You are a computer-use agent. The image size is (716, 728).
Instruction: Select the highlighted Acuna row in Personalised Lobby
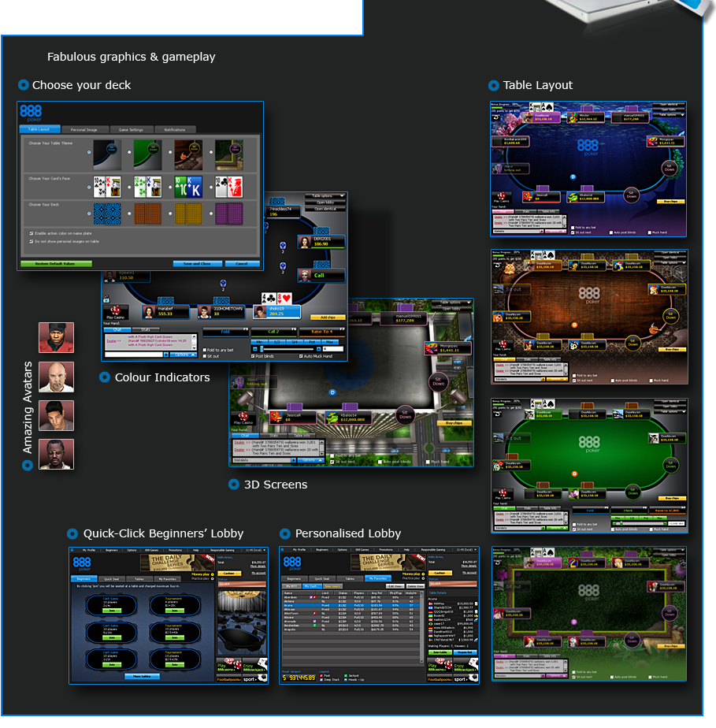[351, 605]
